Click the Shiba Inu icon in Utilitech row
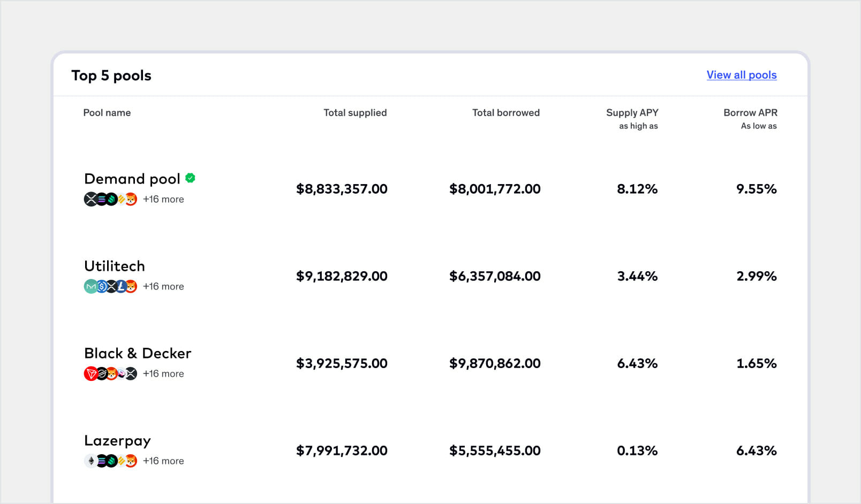 click(x=131, y=287)
